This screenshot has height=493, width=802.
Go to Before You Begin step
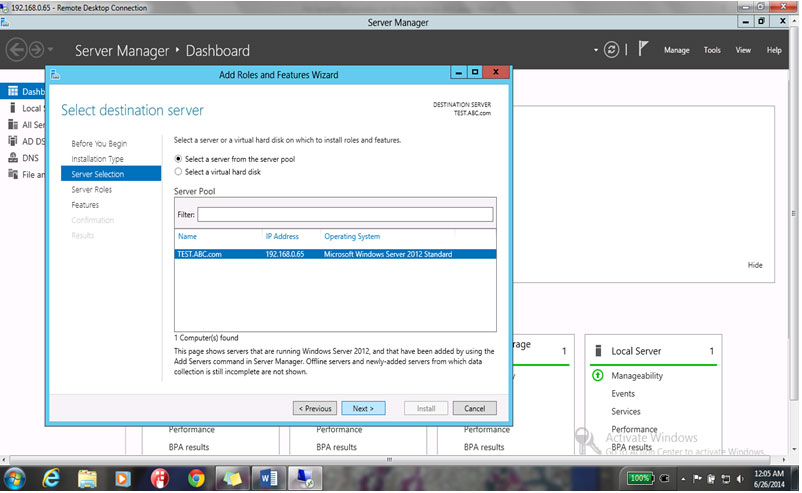99,144
